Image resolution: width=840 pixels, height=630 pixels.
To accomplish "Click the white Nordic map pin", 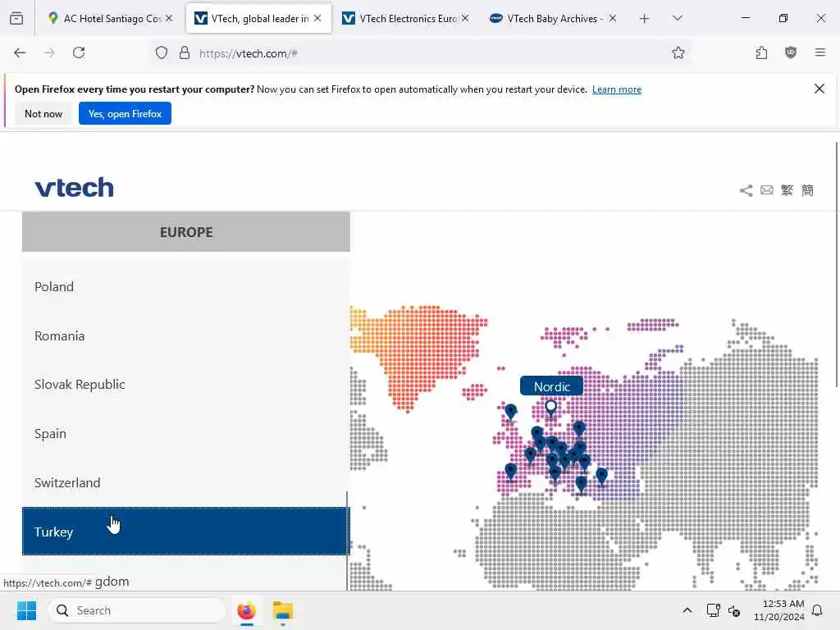I will click(x=550, y=408).
